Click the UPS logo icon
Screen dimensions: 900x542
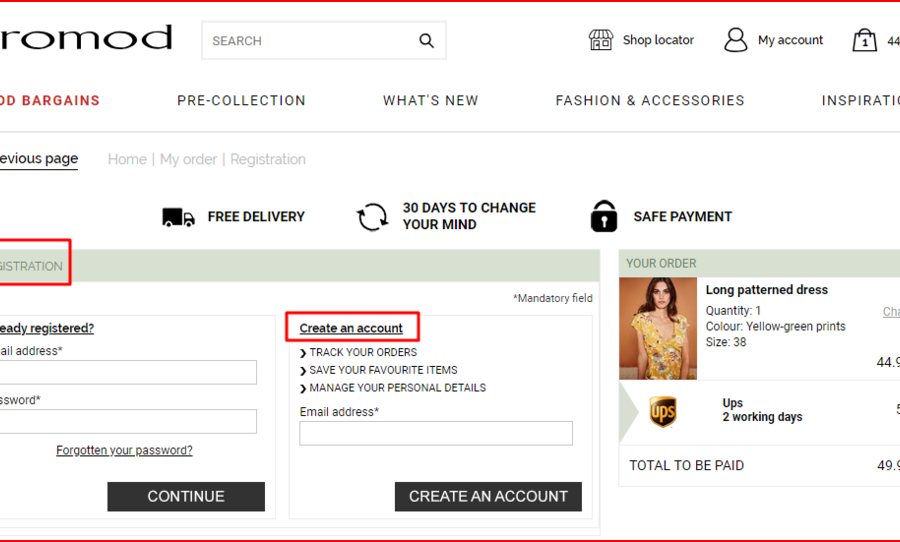[x=663, y=411]
